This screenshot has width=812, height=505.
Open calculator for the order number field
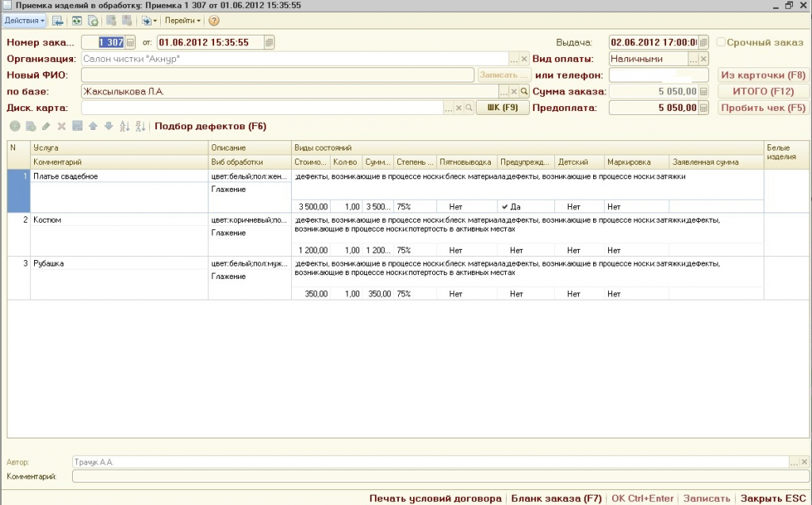(x=131, y=43)
